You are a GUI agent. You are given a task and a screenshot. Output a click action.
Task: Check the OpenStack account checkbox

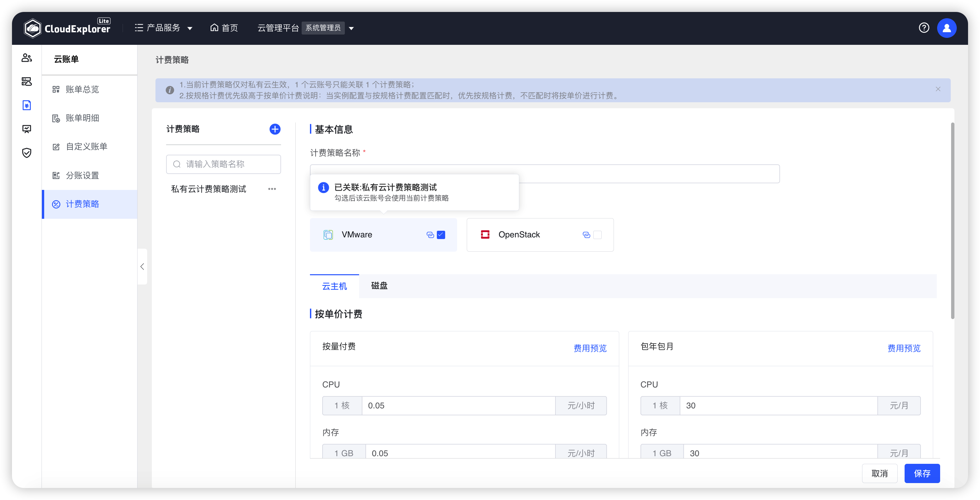pos(597,235)
